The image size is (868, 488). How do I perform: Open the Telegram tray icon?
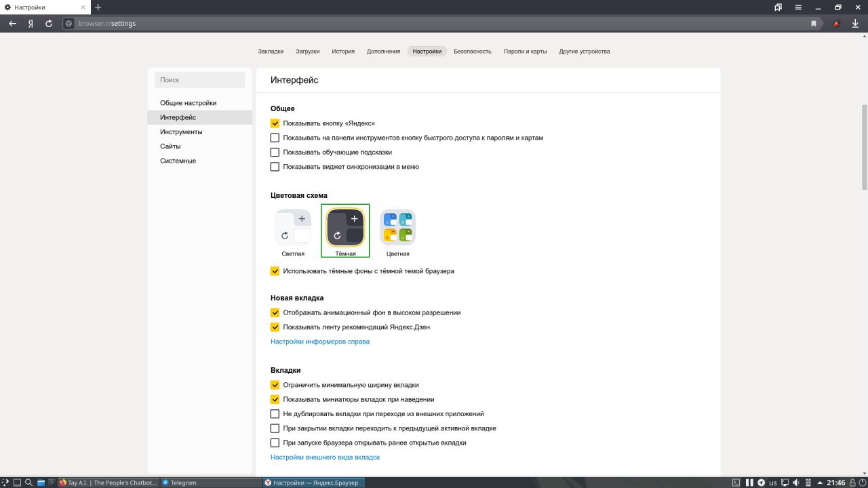coord(762,483)
